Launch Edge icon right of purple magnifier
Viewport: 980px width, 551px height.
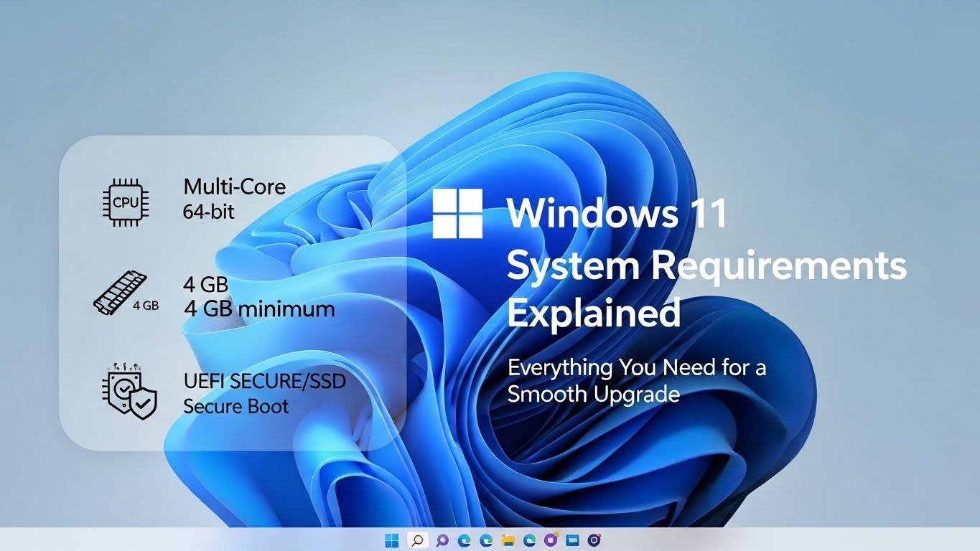[x=465, y=540]
